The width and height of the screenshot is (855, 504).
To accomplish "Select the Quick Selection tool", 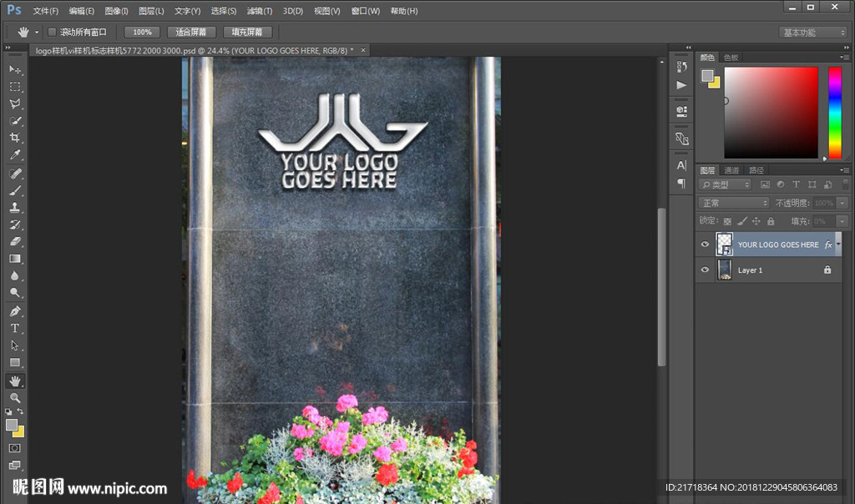I will click(15, 120).
